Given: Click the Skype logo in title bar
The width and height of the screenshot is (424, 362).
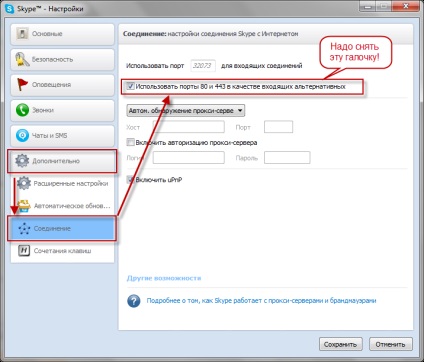Looking at the screenshot, I should (10, 9).
